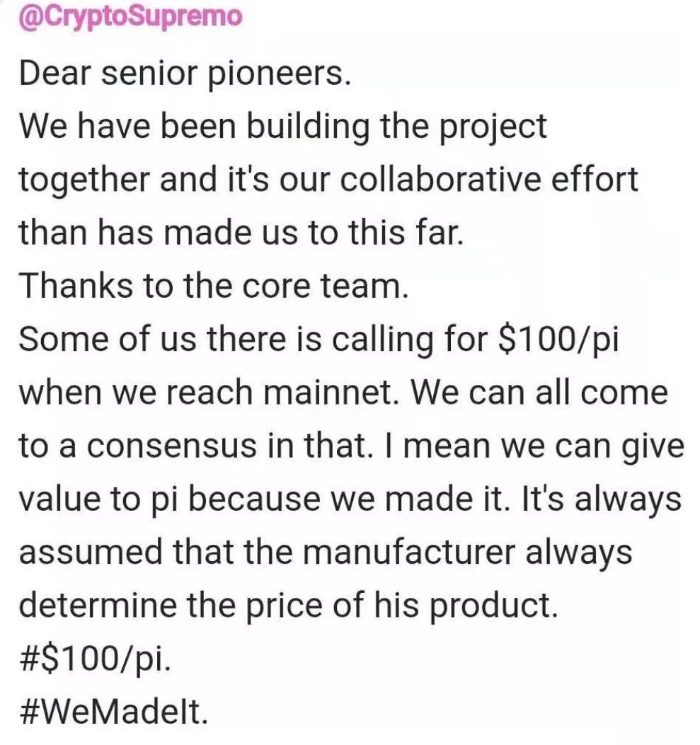
Task: Click the '$100/pi' price inside the paragraph
Action: pos(558,340)
